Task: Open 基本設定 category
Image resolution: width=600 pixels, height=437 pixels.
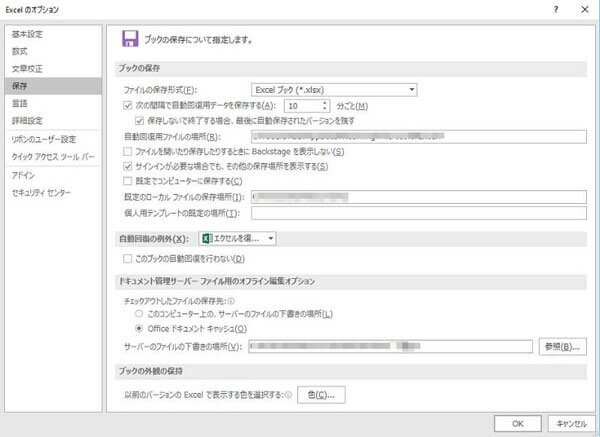Action: click(x=54, y=34)
